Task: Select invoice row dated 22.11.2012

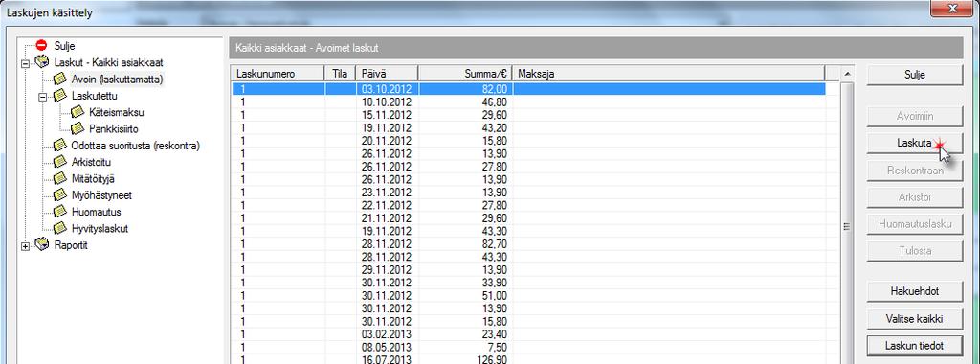Action: (528, 205)
